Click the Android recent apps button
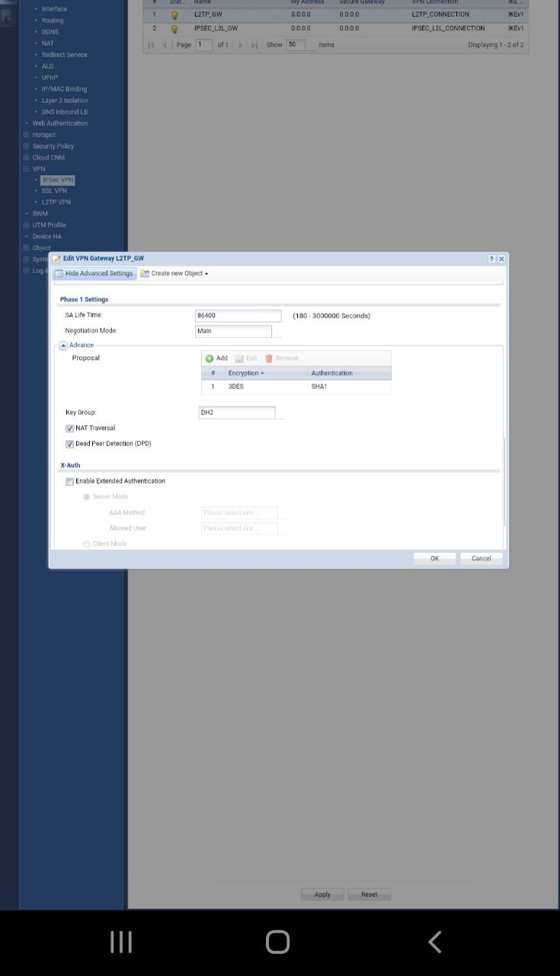Screen dimensions: 560x976 click(121, 942)
